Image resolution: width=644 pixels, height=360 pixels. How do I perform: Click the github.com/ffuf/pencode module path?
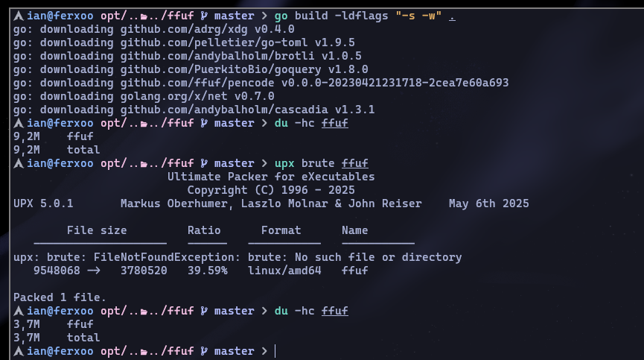pyautogui.click(x=197, y=83)
